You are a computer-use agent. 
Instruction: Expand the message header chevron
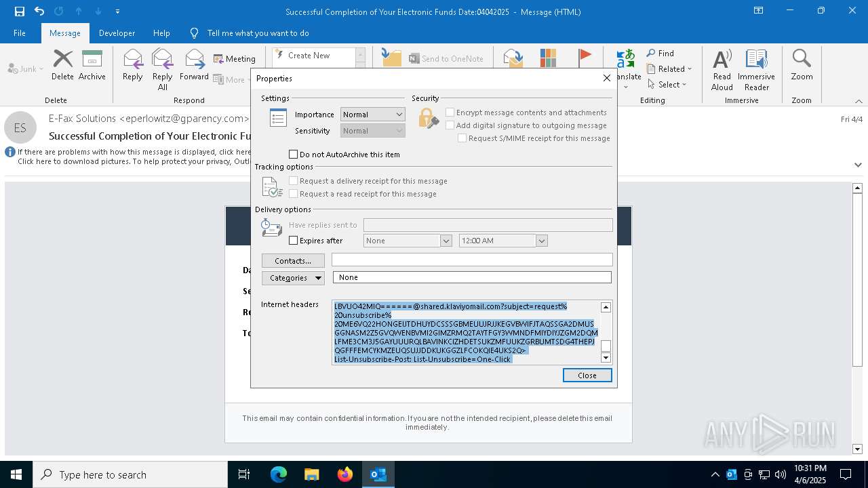pos(858,165)
